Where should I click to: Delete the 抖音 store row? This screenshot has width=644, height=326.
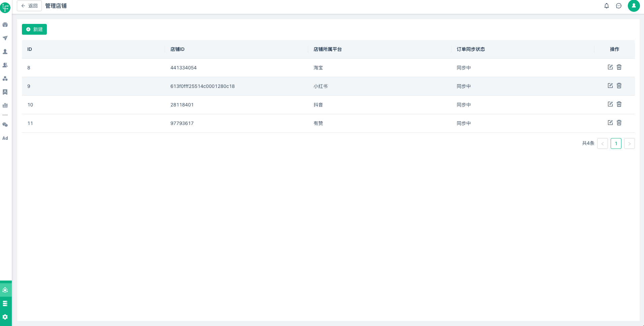[619, 104]
